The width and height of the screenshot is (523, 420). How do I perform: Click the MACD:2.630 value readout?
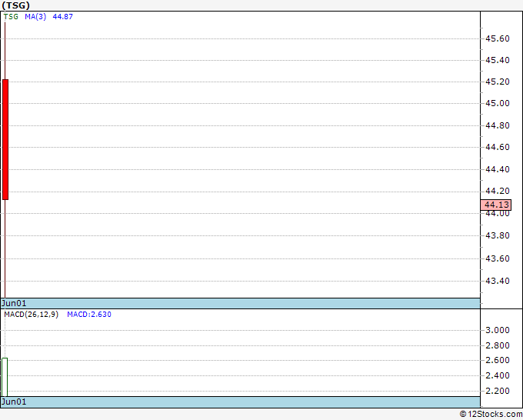(x=89, y=315)
